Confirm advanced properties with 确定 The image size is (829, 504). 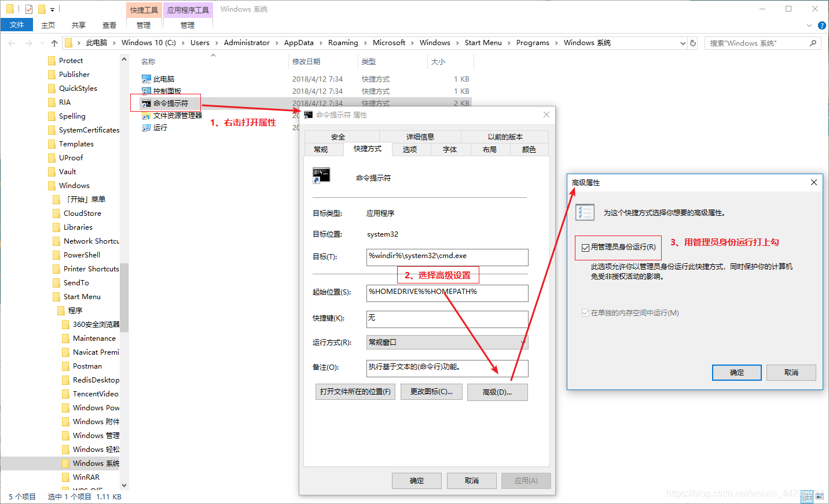coord(737,373)
